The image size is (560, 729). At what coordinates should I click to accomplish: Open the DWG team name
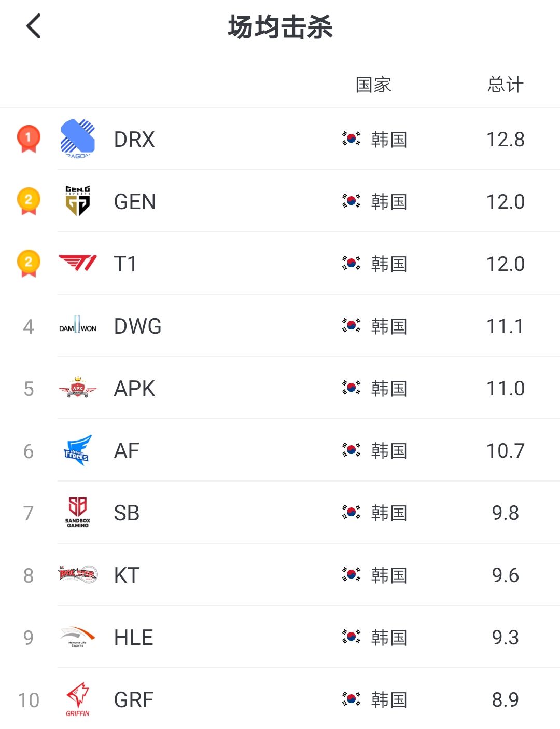coord(138,326)
